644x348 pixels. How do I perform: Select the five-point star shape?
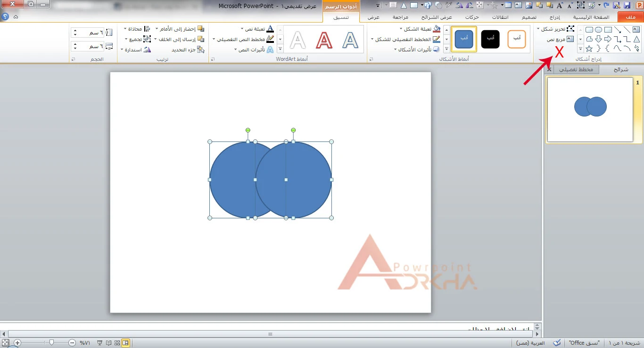[589, 49]
